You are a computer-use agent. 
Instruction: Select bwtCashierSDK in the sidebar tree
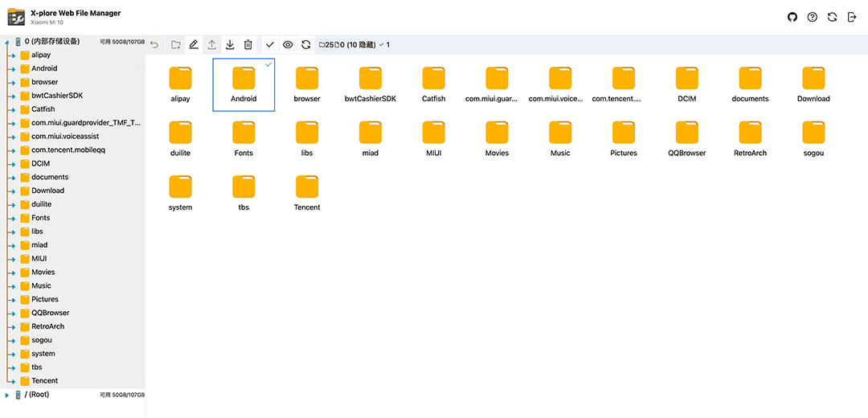click(x=58, y=96)
